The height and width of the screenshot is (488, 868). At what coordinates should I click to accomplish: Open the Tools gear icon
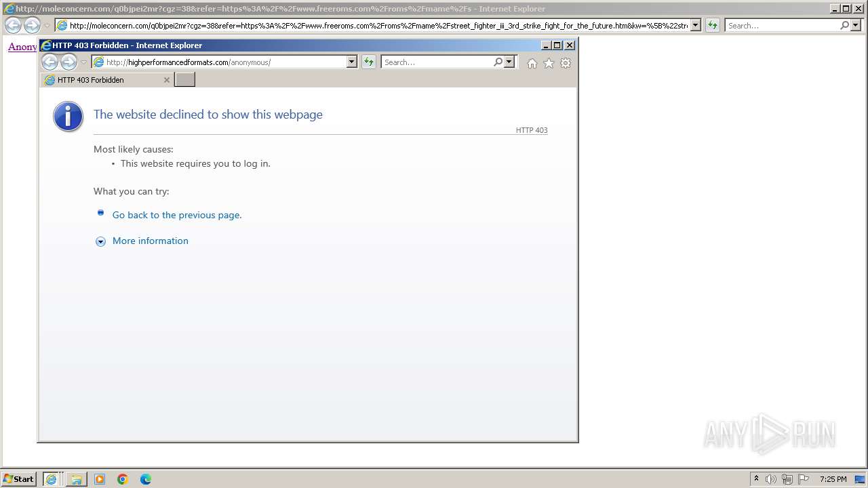coord(566,63)
